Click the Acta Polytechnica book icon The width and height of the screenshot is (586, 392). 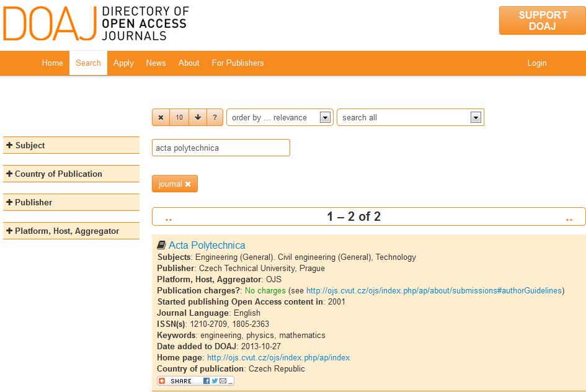(x=161, y=245)
